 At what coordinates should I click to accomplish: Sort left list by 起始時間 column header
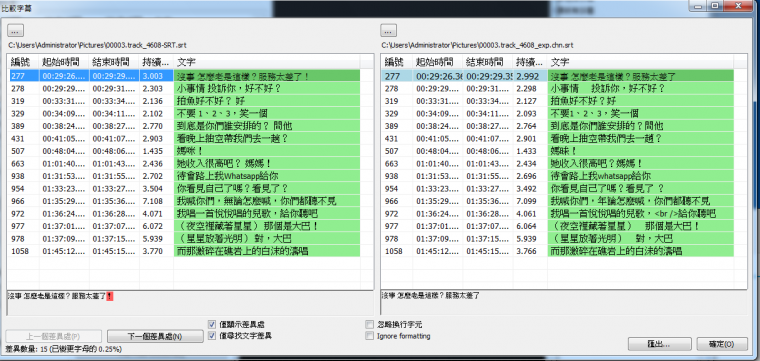64,62
